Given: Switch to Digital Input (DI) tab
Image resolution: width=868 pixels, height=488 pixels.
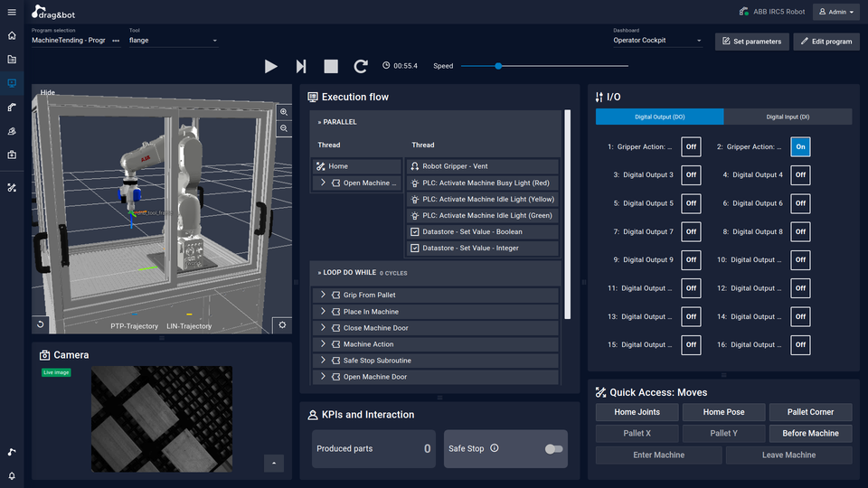Looking at the screenshot, I should (788, 117).
